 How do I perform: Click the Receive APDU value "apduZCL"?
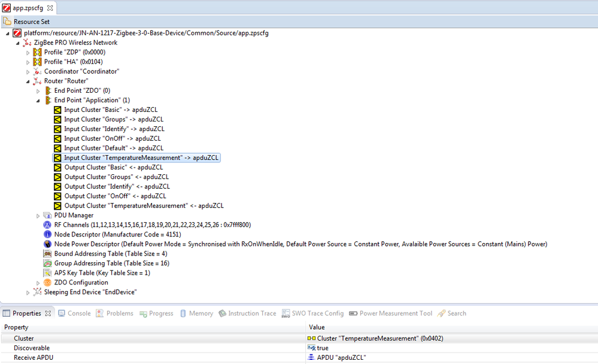341,357
